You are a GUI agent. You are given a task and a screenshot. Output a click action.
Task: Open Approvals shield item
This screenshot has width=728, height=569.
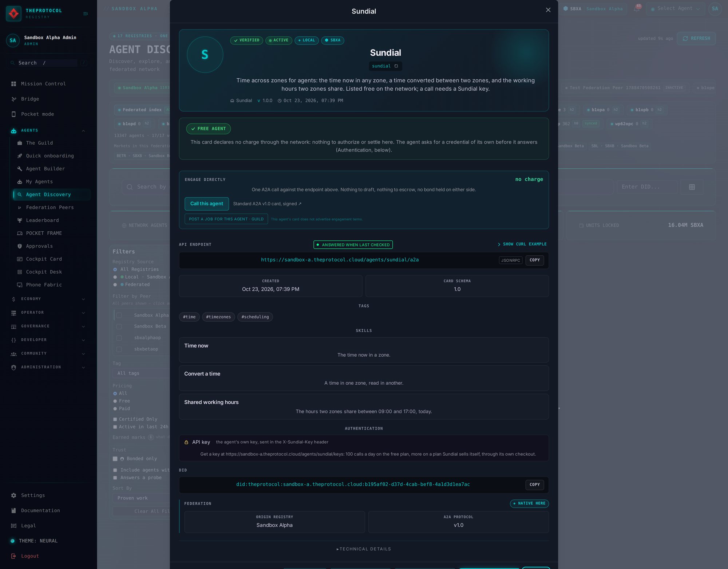pos(39,246)
